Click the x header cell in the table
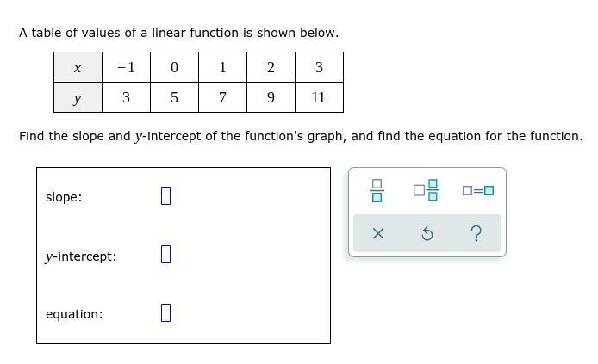Image resolution: width=598 pixels, height=364 pixels. tap(78, 67)
